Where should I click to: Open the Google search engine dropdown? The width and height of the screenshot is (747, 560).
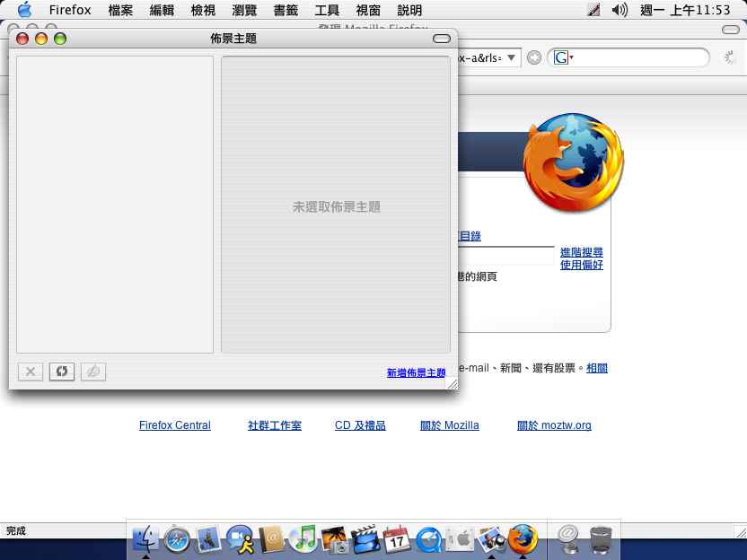(564, 57)
